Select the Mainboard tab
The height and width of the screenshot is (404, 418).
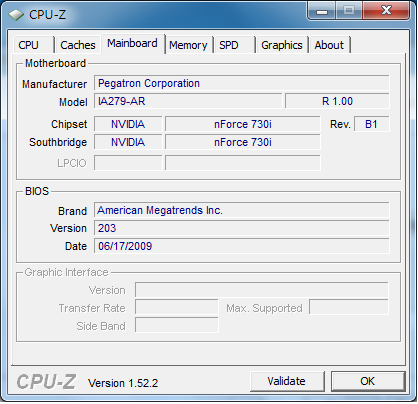pos(133,43)
